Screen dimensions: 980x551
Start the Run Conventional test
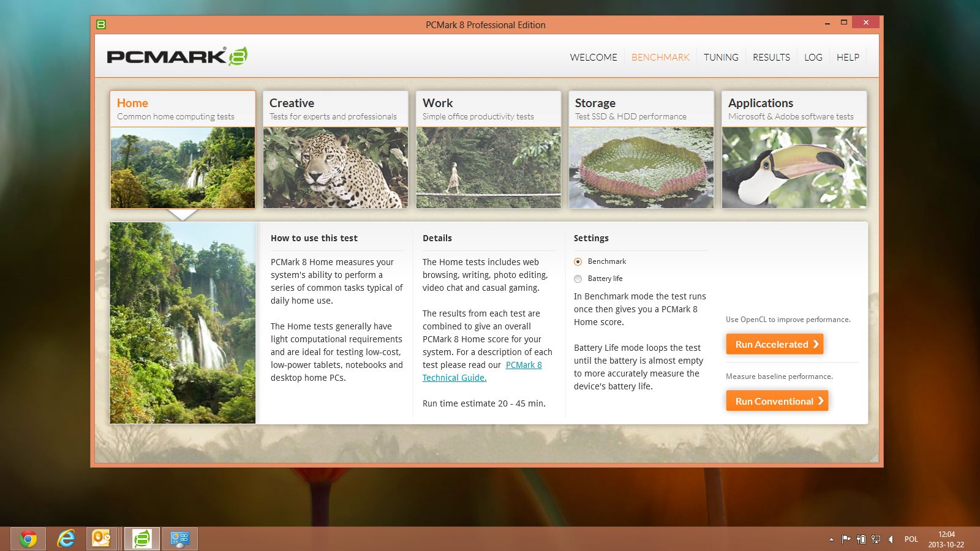777,401
